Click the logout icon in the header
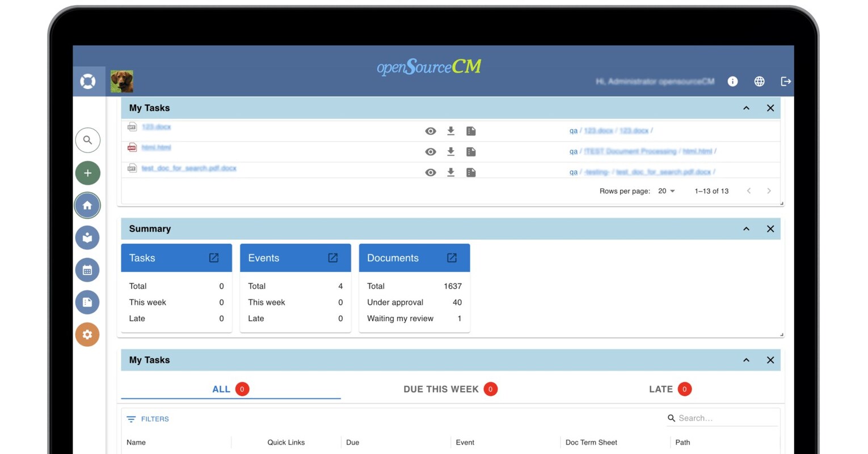The image size is (868, 454). 786,81
